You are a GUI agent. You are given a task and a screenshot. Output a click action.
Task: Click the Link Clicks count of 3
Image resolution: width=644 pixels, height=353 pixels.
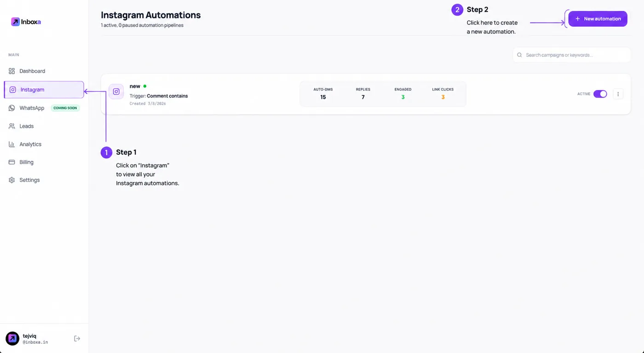click(x=443, y=97)
